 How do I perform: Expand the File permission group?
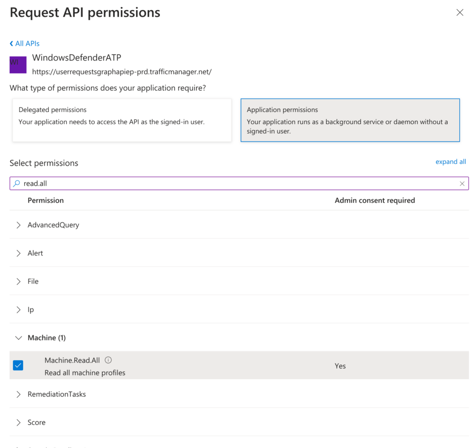click(19, 281)
